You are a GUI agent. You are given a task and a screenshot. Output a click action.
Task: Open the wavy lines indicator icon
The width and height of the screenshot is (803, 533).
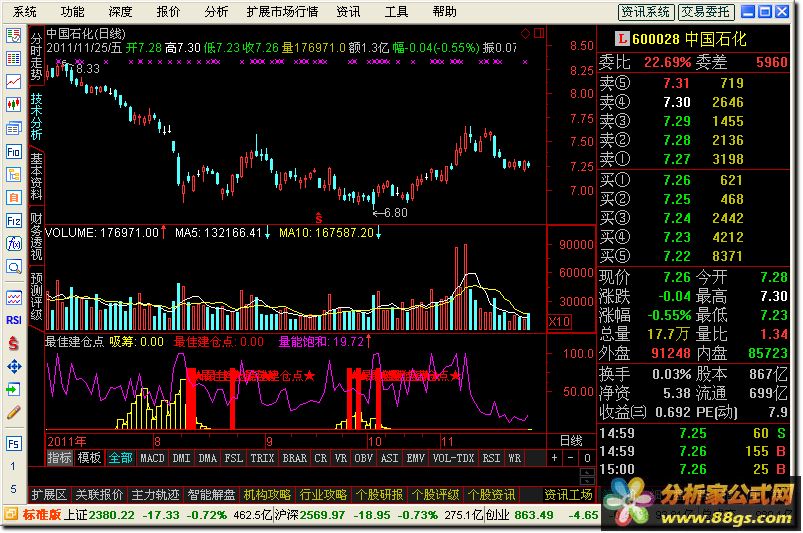(13, 297)
